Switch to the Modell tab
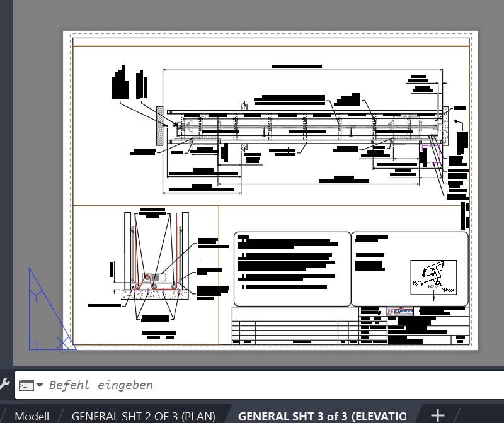 tap(31, 416)
